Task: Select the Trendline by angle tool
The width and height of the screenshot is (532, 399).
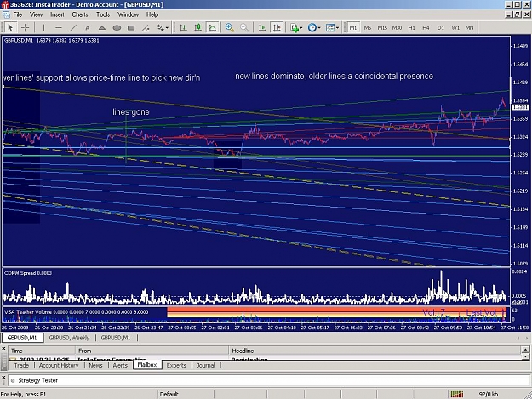Action: 146,27
